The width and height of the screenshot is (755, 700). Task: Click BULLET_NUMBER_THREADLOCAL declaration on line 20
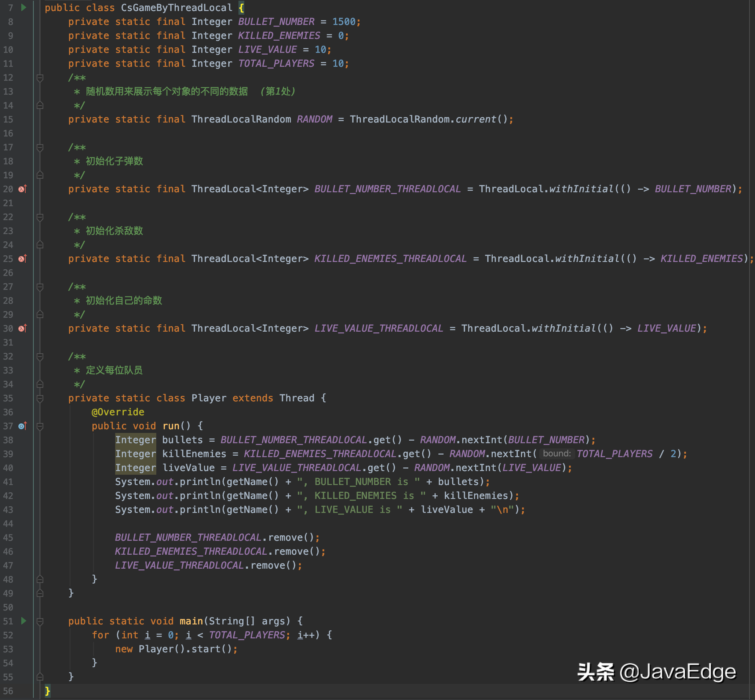[x=387, y=189]
